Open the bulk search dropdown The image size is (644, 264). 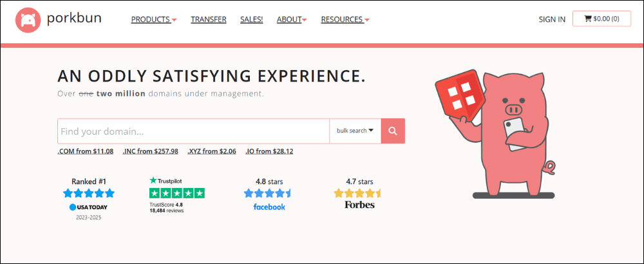coord(355,131)
